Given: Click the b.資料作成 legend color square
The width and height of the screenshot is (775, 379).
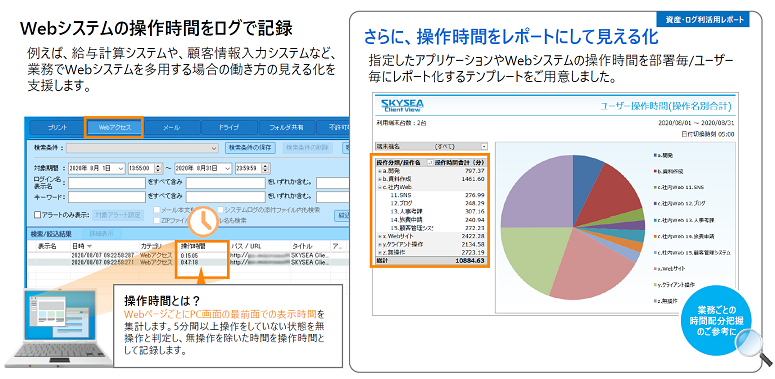Looking at the screenshot, I should point(654,171).
